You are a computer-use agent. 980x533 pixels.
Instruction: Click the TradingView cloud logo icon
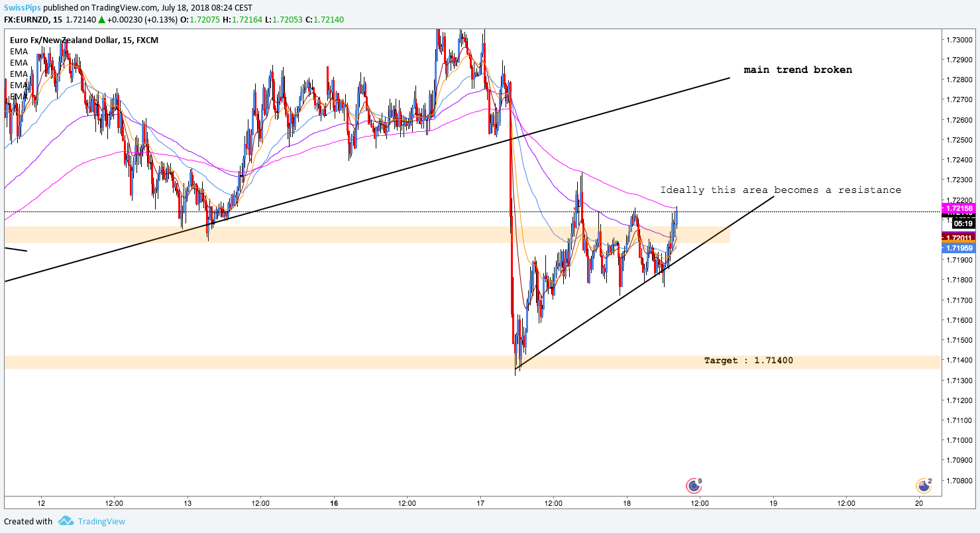click(65, 521)
